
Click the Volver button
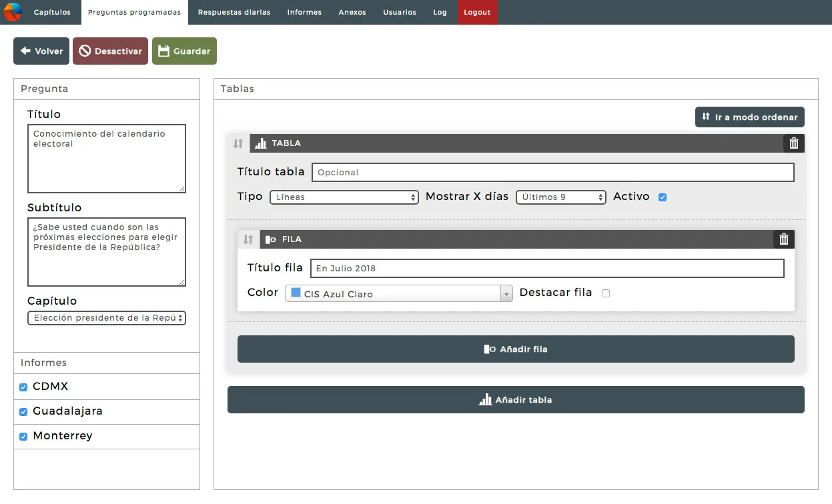coord(41,51)
